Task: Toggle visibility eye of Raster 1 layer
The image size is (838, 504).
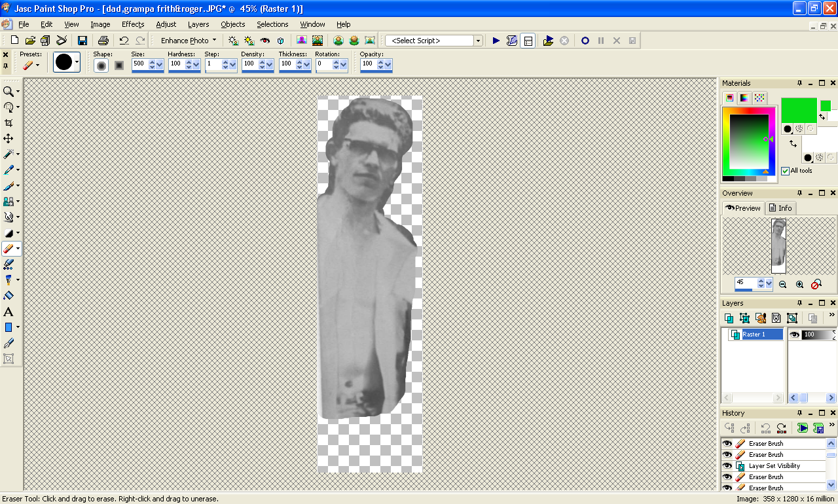Action: [x=794, y=334]
